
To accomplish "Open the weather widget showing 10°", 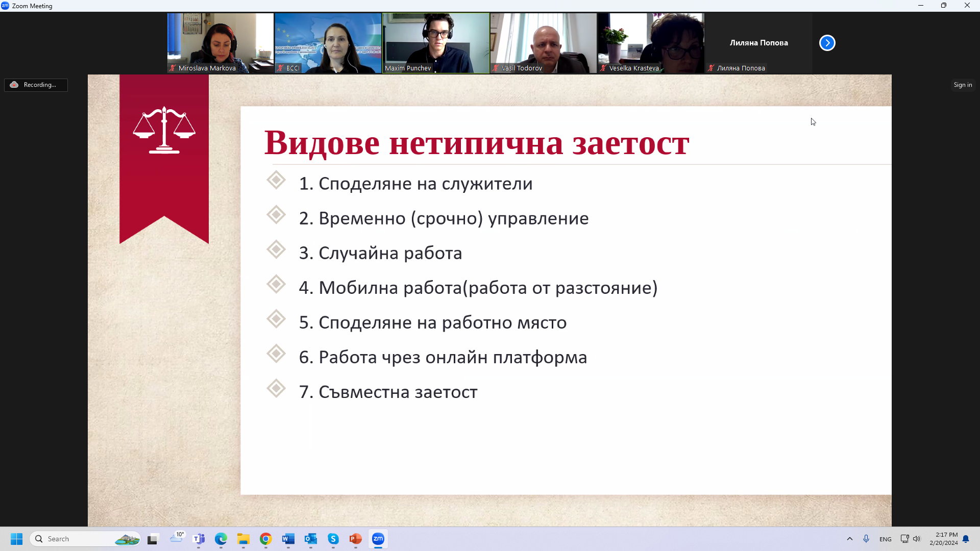I will [177, 538].
